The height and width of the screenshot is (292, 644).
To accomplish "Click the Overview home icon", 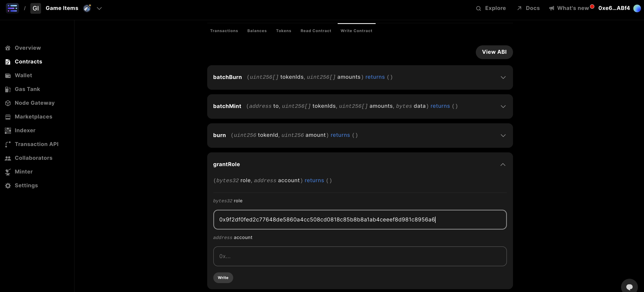I will tap(8, 48).
